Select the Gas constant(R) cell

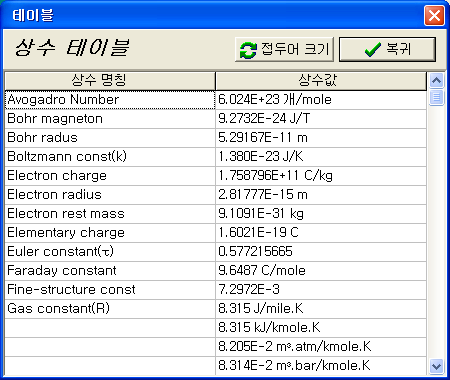pos(110,309)
